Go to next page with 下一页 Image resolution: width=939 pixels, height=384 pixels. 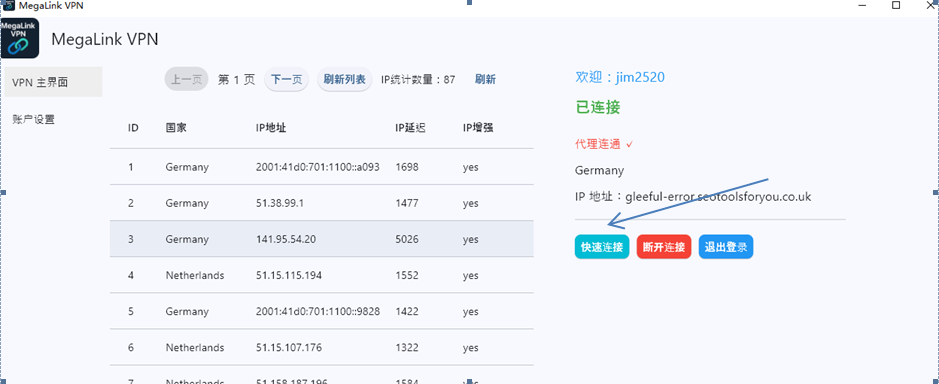click(x=286, y=79)
